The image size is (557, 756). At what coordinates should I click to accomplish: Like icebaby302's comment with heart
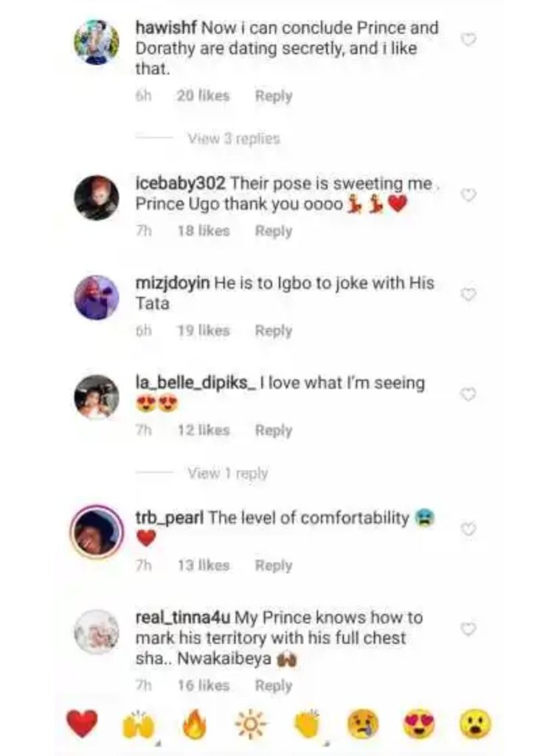coord(468,195)
